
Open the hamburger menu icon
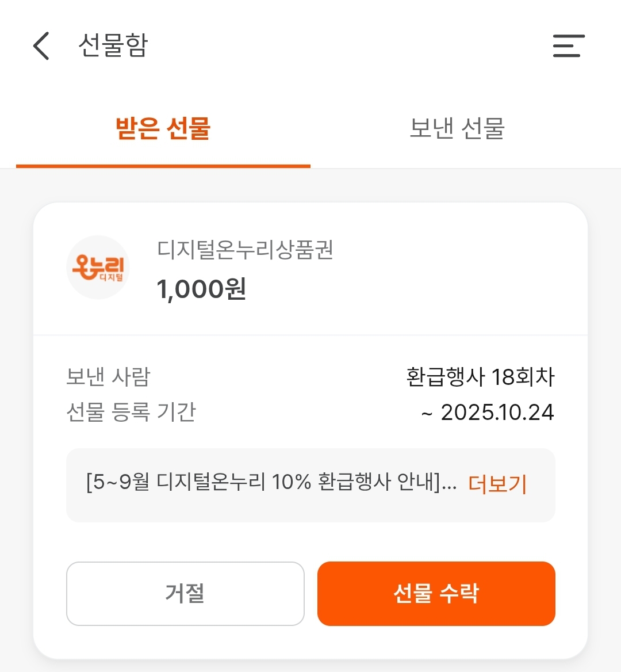click(x=568, y=45)
